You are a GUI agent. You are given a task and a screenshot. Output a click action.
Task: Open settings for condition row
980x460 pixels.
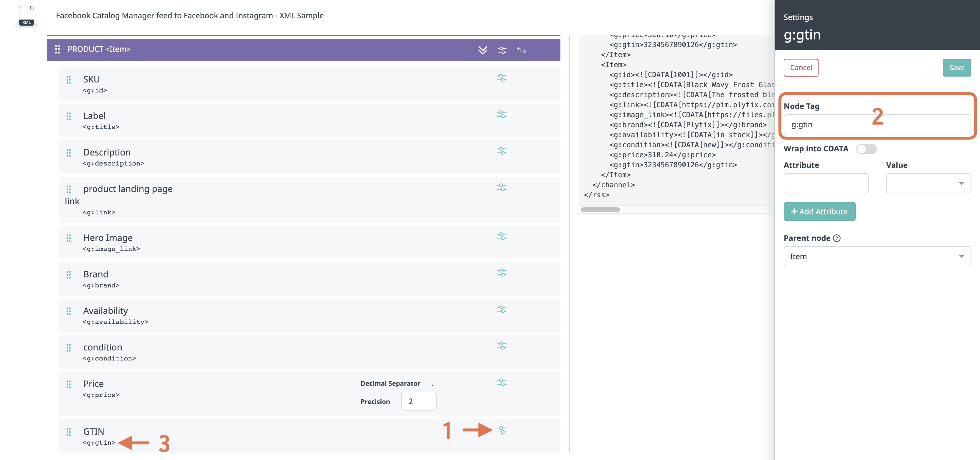pos(501,345)
